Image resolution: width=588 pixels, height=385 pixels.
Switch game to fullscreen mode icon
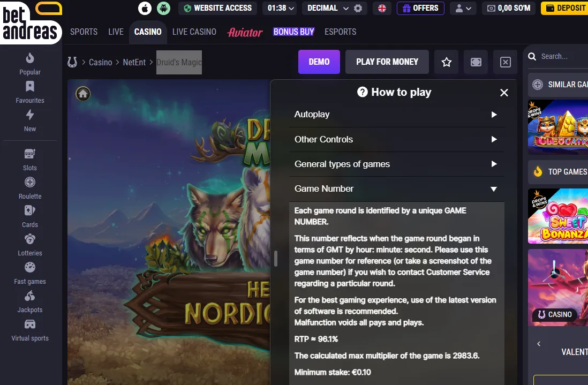476,62
